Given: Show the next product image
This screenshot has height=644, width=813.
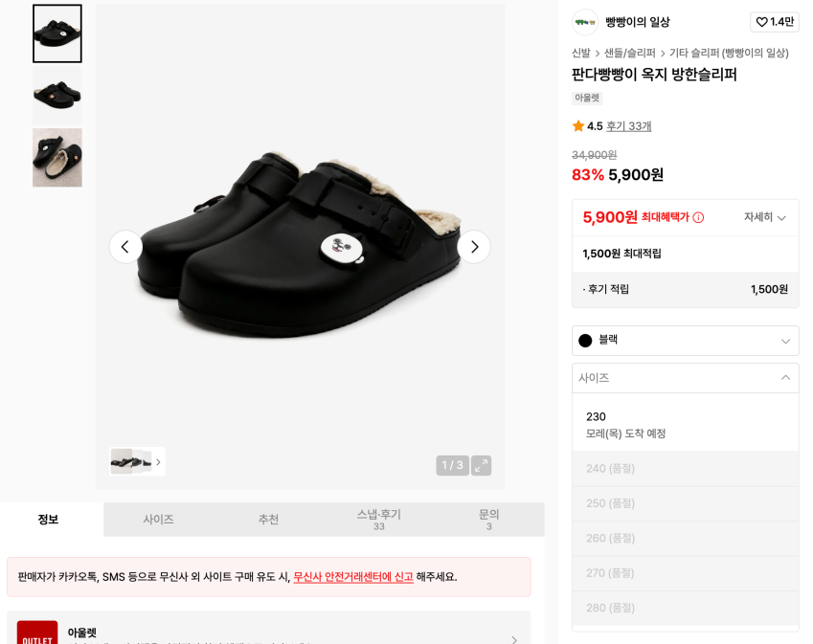Looking at the screenshot, I should 474,247.
